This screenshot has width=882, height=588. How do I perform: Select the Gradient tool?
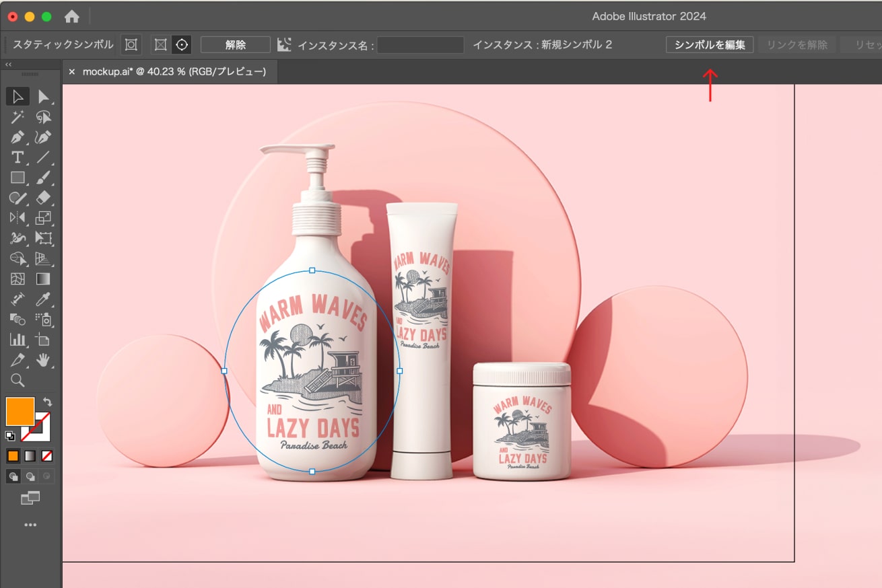[44, 279]
